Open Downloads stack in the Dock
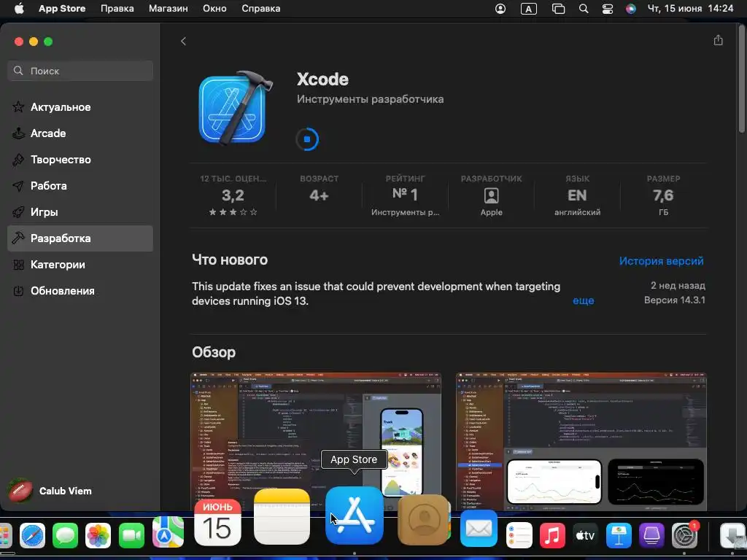Screen dimensions: 747x560 point(732,534)
